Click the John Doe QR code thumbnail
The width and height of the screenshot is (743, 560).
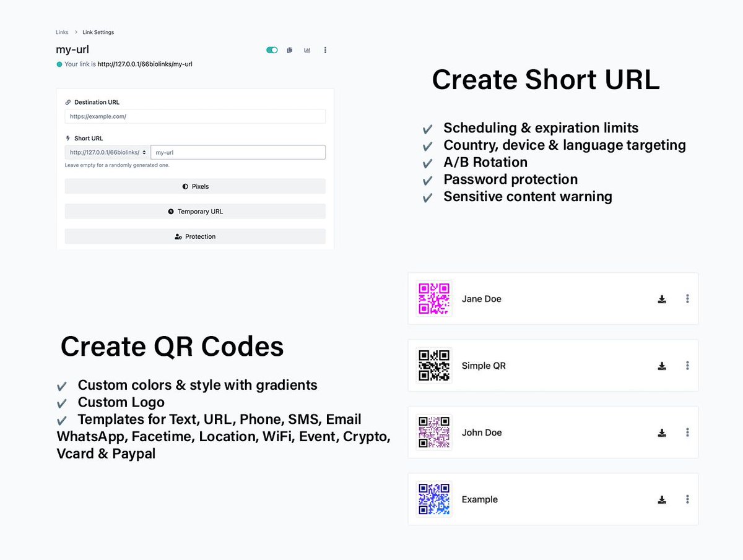click(434, 433)
